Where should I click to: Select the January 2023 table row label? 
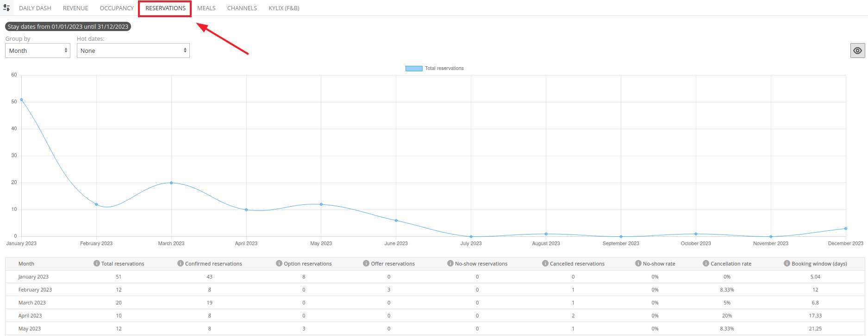pyautogui.click(x=33, y=277)
